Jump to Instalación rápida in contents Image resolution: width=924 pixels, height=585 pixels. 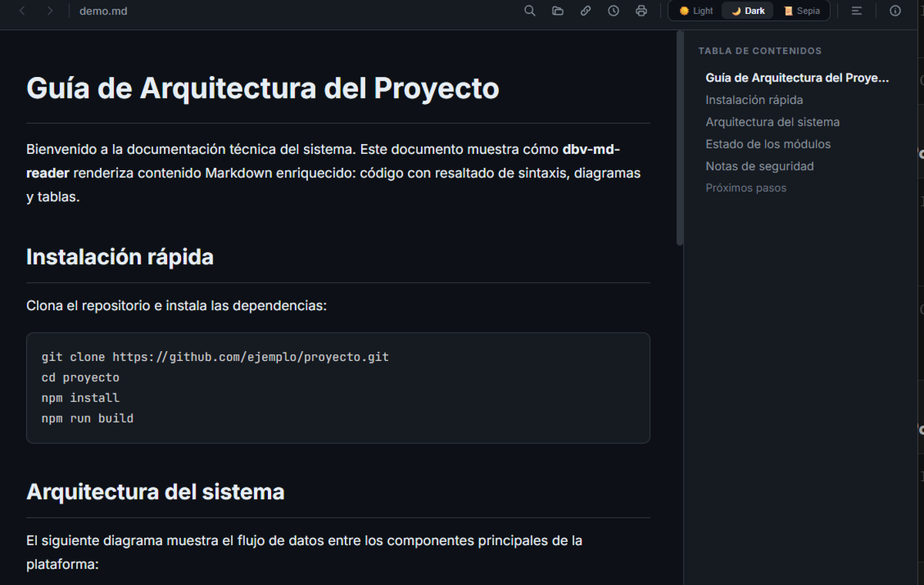point(754,100)
